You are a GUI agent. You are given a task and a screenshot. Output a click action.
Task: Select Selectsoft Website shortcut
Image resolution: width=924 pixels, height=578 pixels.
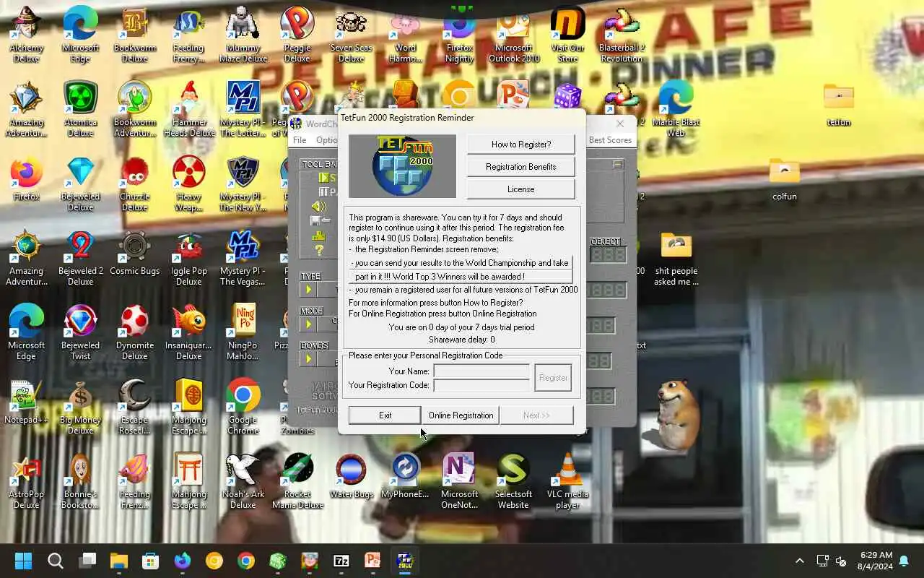(513, 481)
